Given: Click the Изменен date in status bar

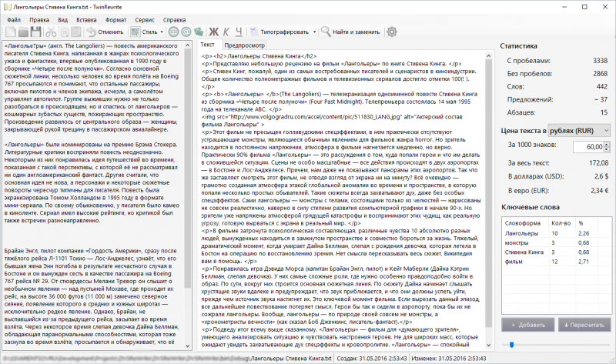Looking at the screenshot, I should point(449,359).
